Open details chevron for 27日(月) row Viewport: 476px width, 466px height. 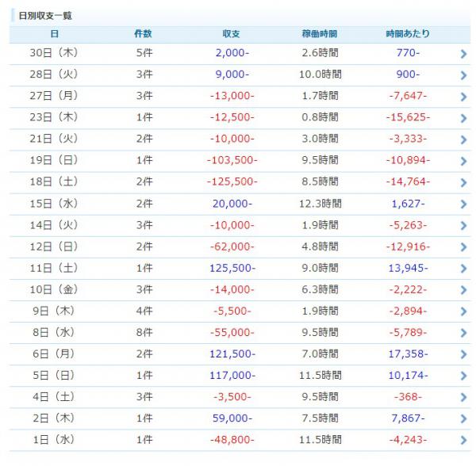463,97
